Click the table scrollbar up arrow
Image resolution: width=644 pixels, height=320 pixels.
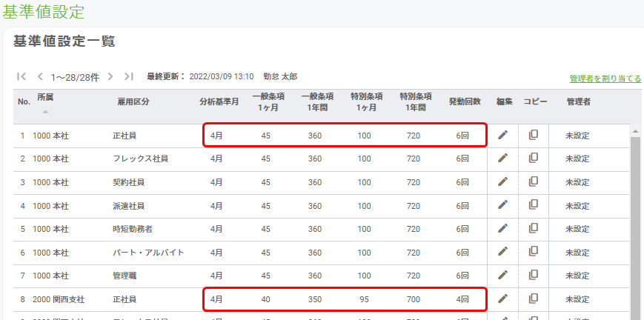pyautogui.click(x=635, y=131)
